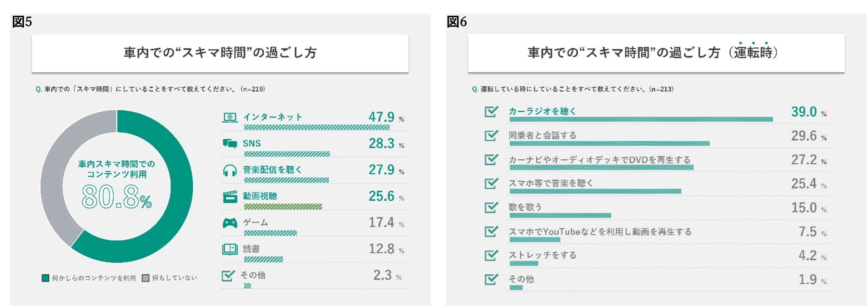Click the カーナビやオーディオデッキでDVDを再生する label
The height and width of the screenshot is (308, 868).
(x=599, y=160)
